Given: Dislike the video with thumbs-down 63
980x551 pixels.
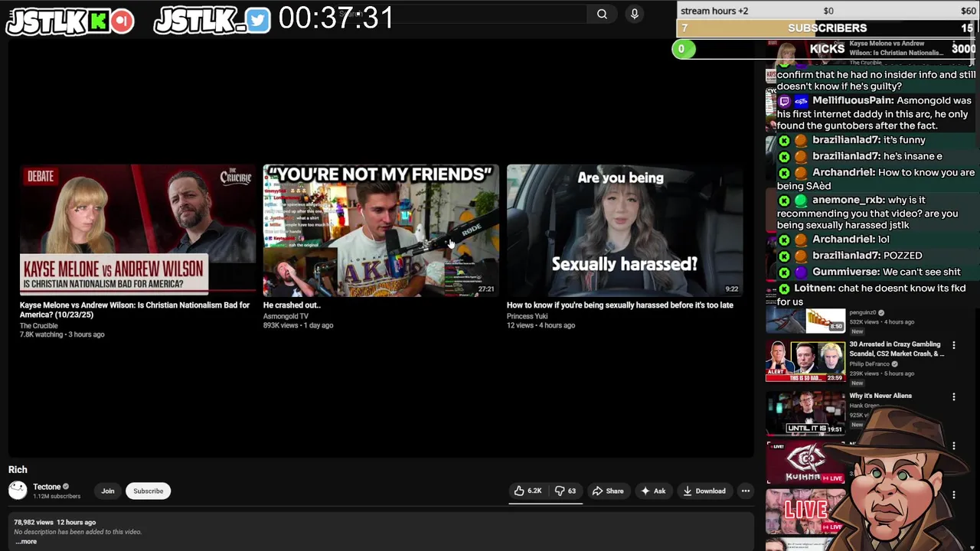Looking at the screenshot, I should 565,491.
